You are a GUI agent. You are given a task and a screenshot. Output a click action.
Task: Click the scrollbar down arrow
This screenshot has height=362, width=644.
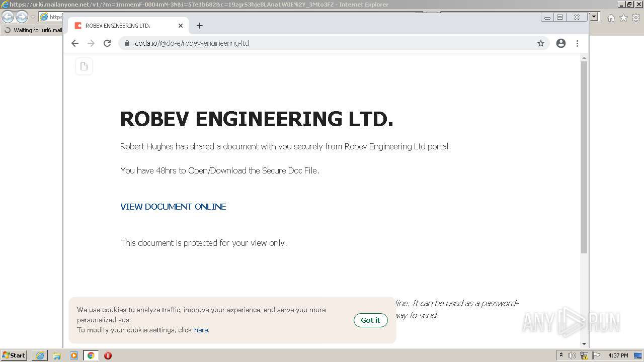pyautogui.click(x=584, y=344)
